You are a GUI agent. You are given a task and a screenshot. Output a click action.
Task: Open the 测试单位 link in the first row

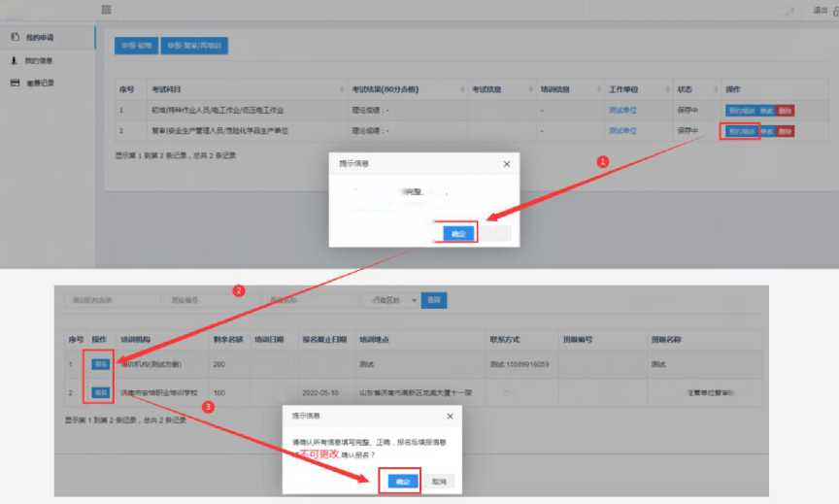tap(622, 110)
